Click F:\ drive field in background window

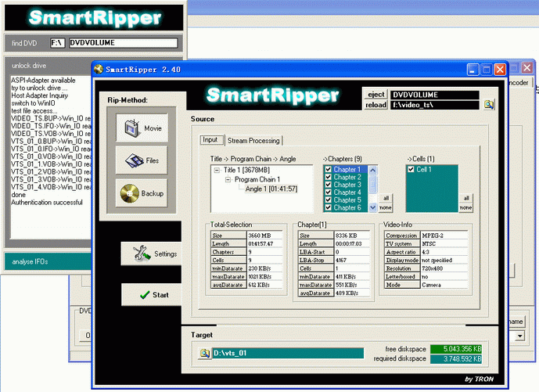click(x=57, y=43)
